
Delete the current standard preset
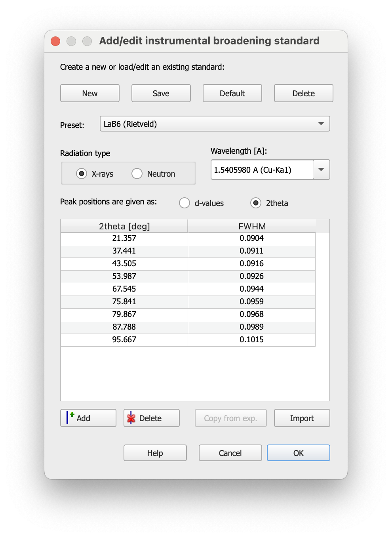click(x=303, y=93)
